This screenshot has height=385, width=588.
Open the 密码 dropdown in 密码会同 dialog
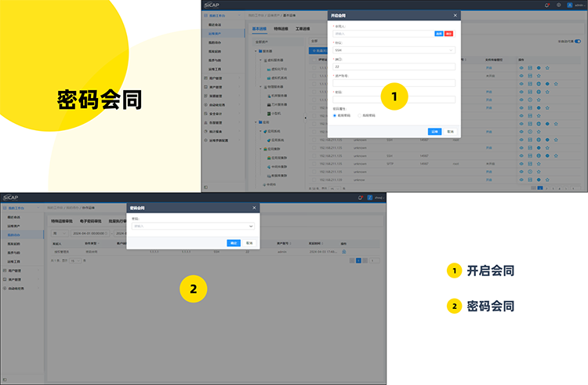[x=193, y=226]
